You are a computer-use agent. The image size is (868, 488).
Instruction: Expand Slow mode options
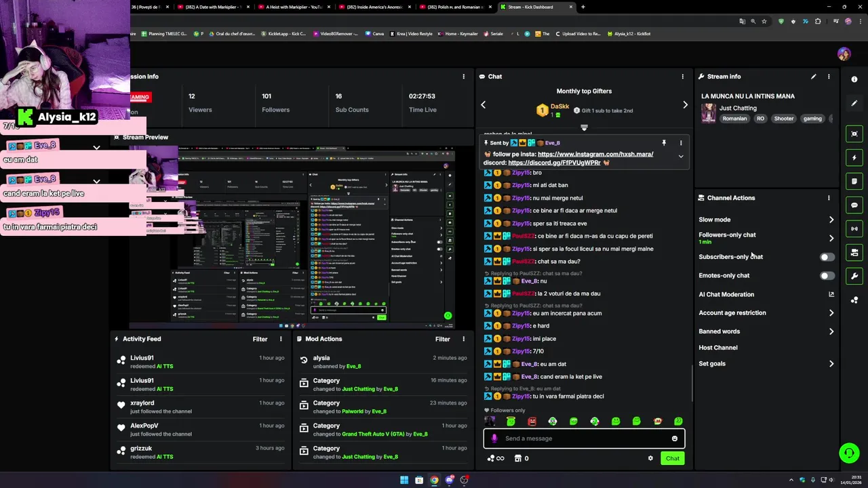[831, 220]
